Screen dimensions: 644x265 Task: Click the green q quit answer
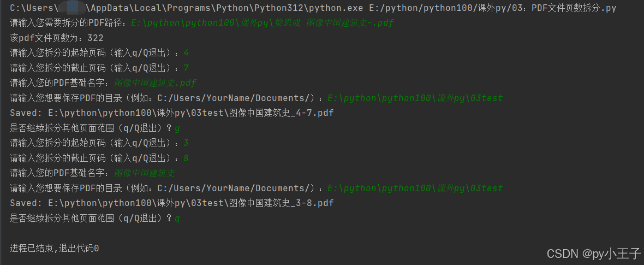177,219
